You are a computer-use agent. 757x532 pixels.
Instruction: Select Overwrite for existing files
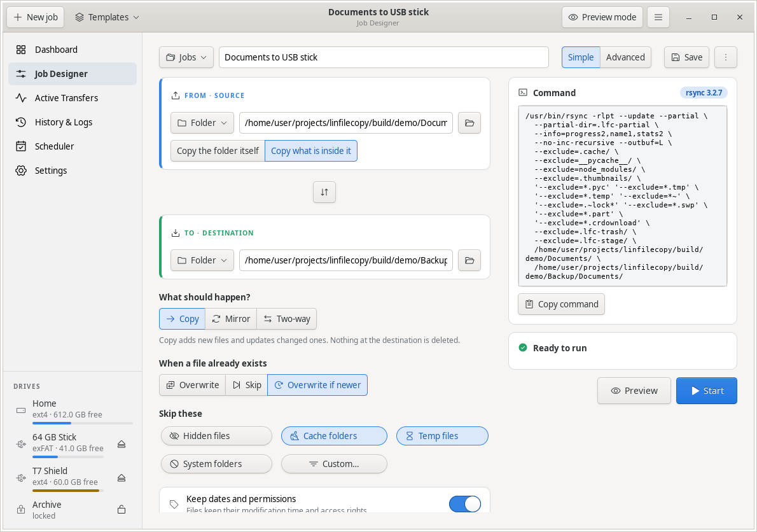(x=193, y=385)
